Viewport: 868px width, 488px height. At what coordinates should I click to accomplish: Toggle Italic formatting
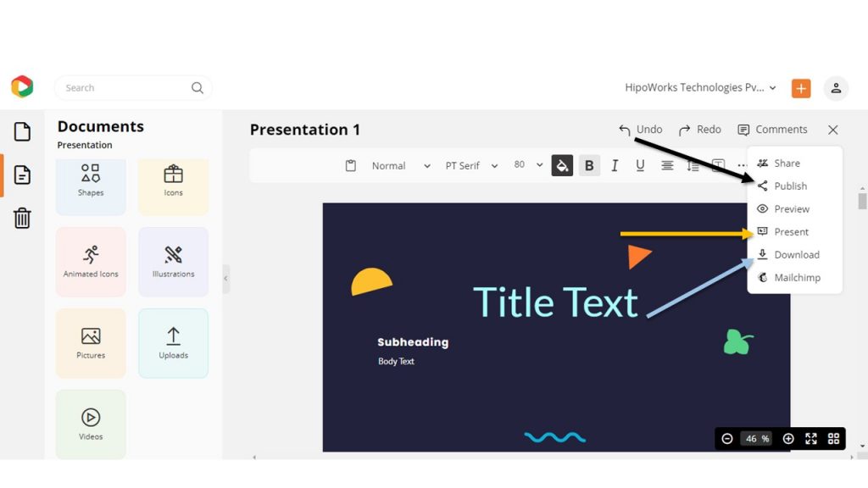tap(615, 165)
